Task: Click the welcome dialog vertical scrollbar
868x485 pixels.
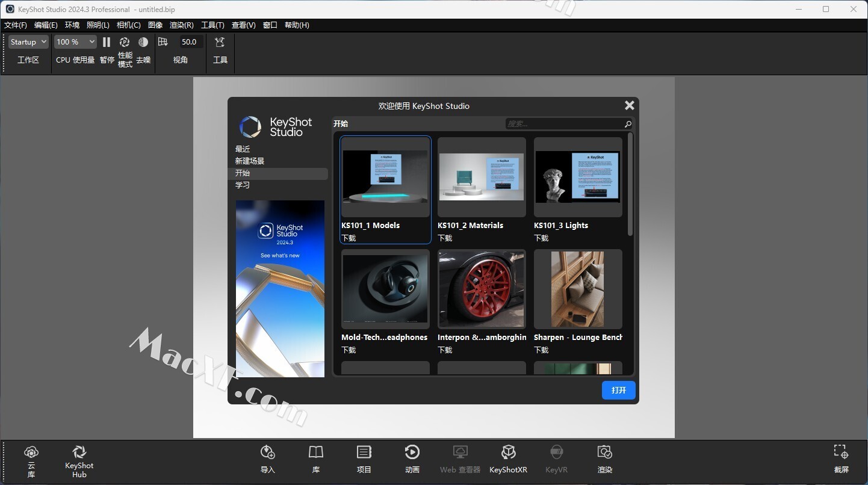Action: [x=630, y=184]
